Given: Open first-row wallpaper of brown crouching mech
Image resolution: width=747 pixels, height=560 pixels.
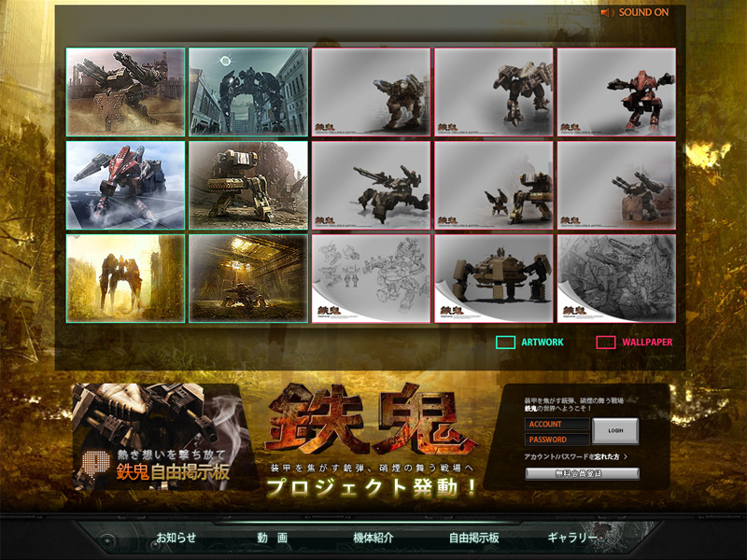Looking at the screenshot, I should coord(371,91).
